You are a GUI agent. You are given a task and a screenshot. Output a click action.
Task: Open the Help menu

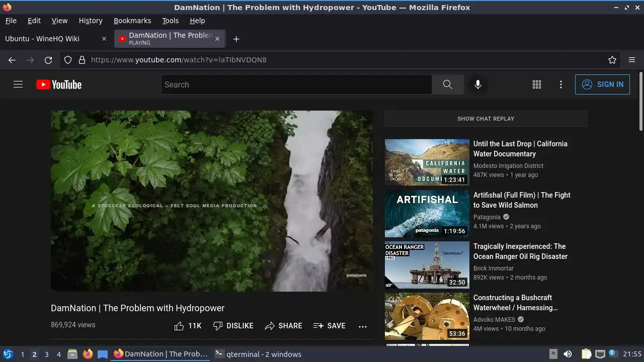[197, 21]
